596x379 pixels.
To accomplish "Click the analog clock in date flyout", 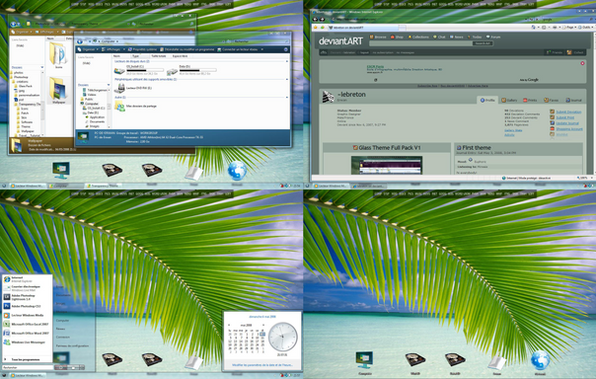I will pyautogui.click(x=283, y=337).
